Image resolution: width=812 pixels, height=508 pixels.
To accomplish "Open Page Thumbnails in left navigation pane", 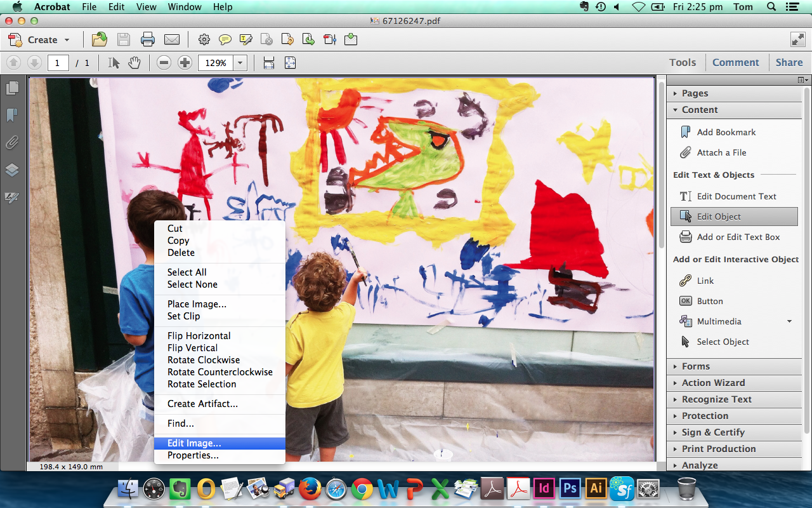I will (12, 88).
